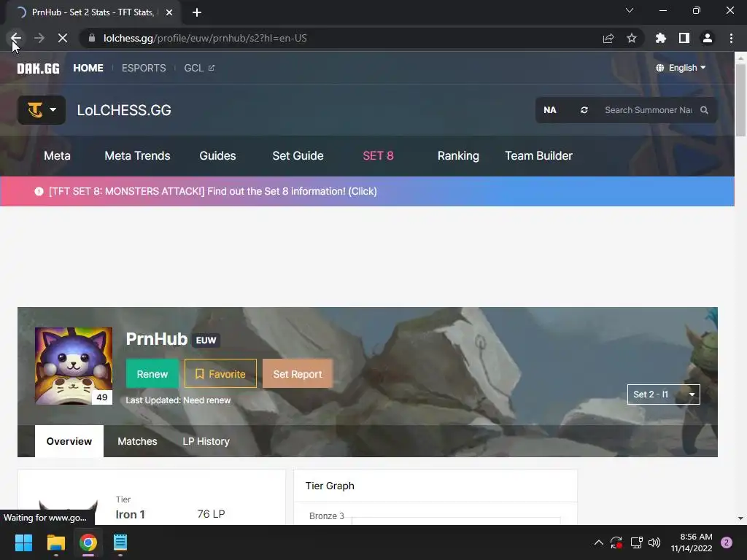The height and width of the screenshot is (560, 747).
Task: Click the tab search chevron in title bar
Action: click(x=630, y=10)
